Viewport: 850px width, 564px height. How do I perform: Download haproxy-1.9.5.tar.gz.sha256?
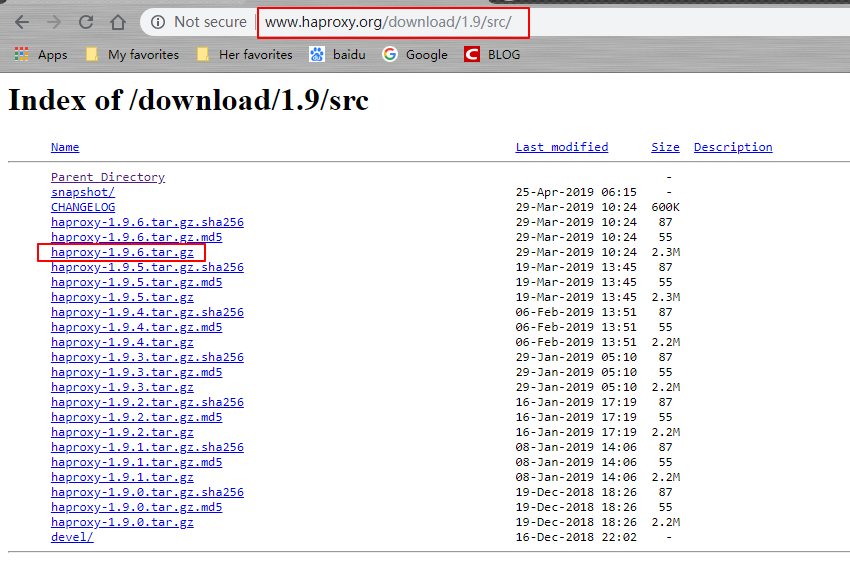click(147, 267)
